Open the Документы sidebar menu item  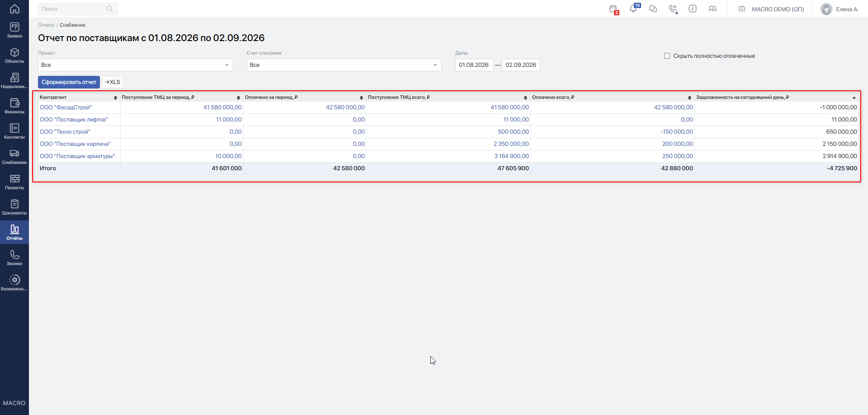click(14, 207)
